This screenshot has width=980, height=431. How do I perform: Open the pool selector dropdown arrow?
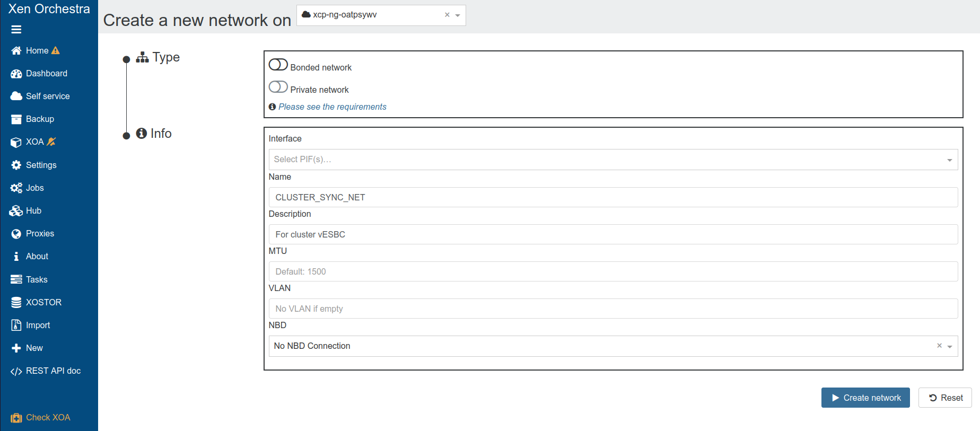pos(458,15)
